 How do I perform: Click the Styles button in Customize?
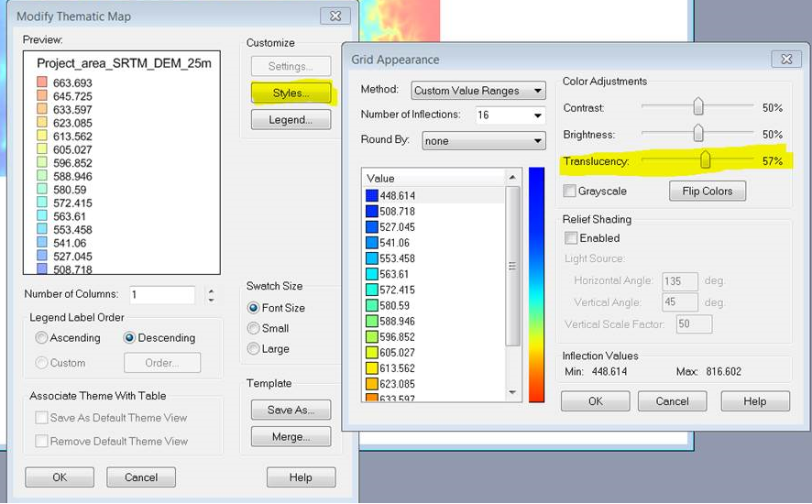tap(291, 93)
